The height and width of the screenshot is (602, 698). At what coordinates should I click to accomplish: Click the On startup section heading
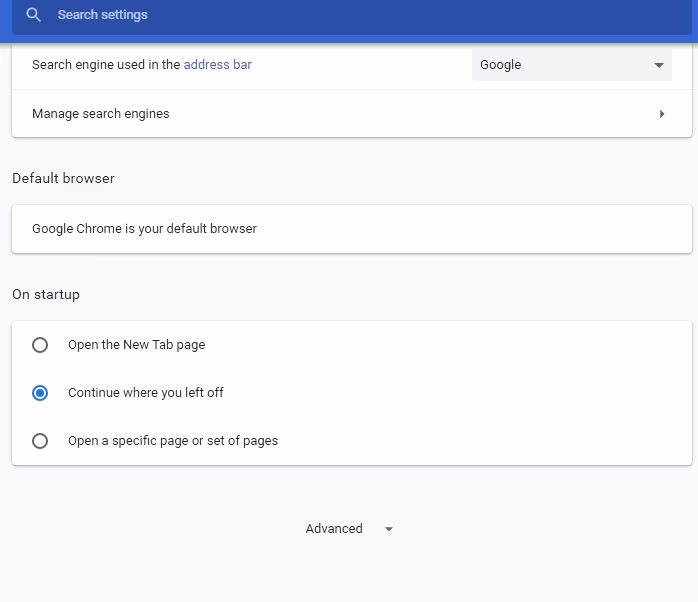tap(46, 295)
